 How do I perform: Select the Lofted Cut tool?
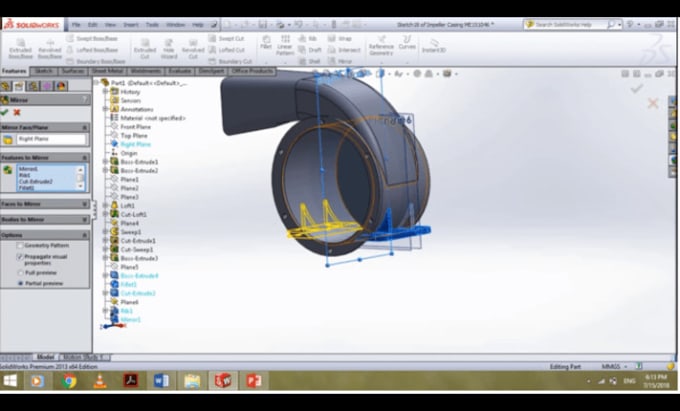[226, 50]
